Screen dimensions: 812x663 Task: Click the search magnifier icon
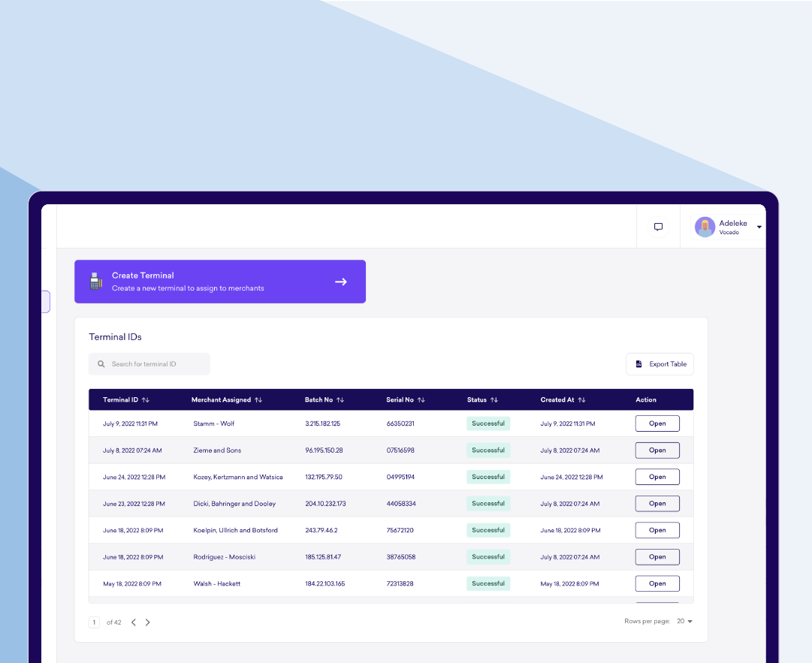101,364
